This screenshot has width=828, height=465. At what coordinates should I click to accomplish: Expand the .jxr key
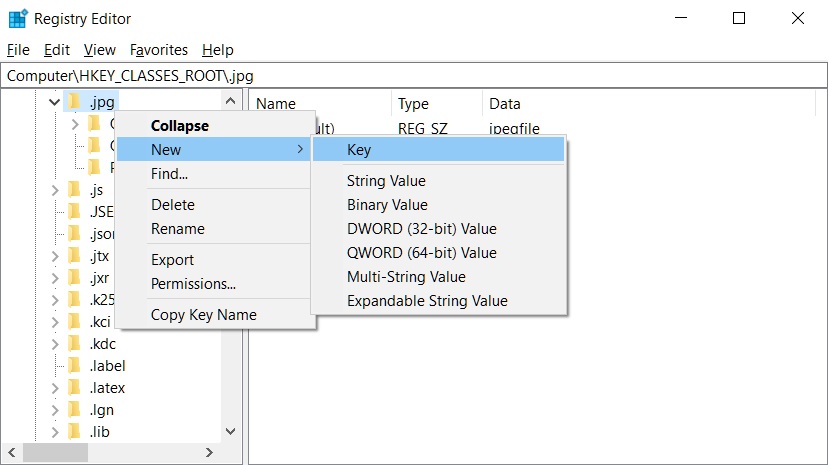coord(55,278)
